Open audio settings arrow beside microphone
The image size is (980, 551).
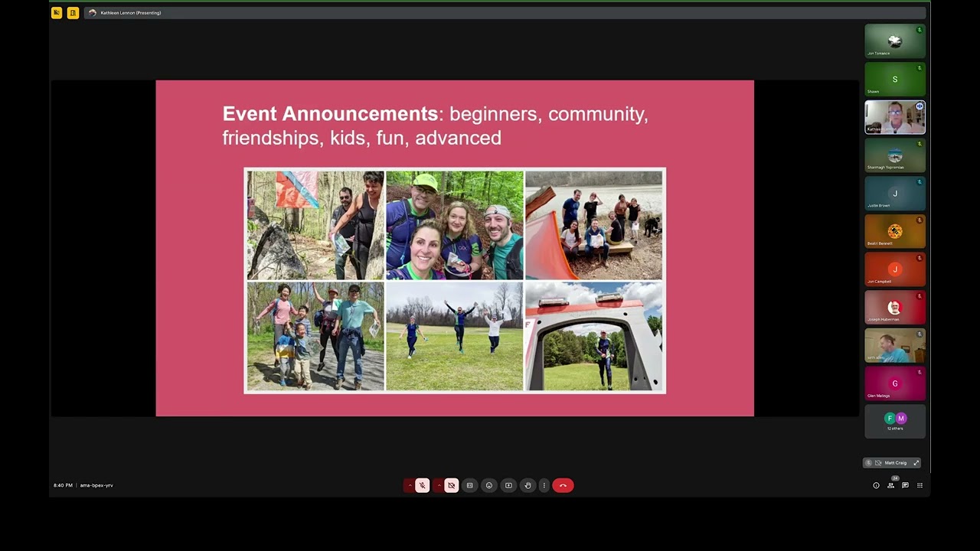[410, 485]
